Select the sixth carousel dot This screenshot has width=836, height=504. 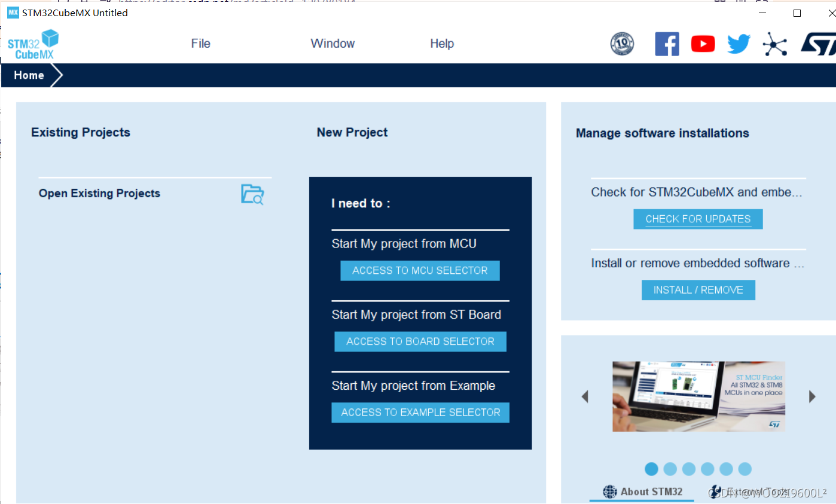[745, 469]
